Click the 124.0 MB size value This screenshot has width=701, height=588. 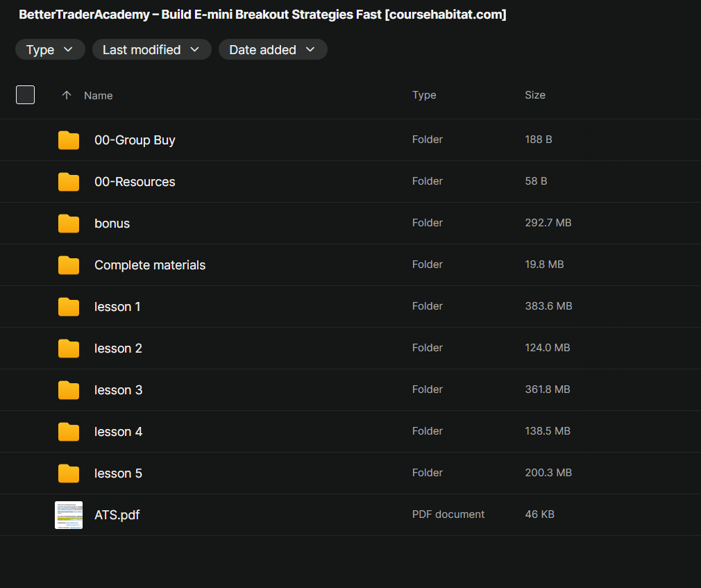pyautogui.click(x=547, y=347)
